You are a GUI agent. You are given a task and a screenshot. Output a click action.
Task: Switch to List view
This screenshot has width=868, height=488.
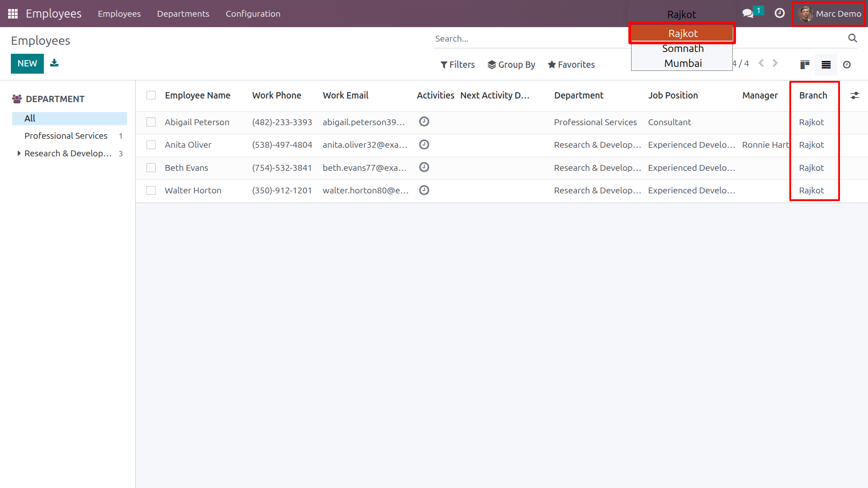click(x=826, y=65)
